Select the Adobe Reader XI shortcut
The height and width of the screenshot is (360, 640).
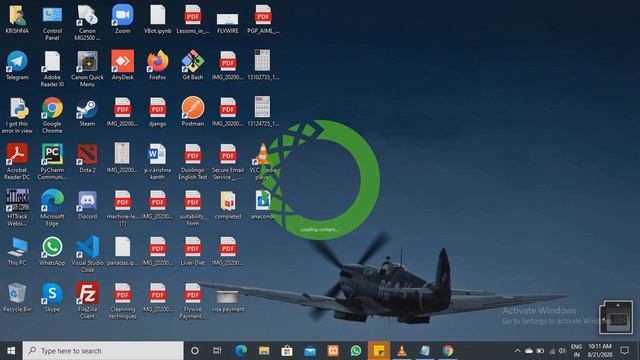tap(52, 69)
